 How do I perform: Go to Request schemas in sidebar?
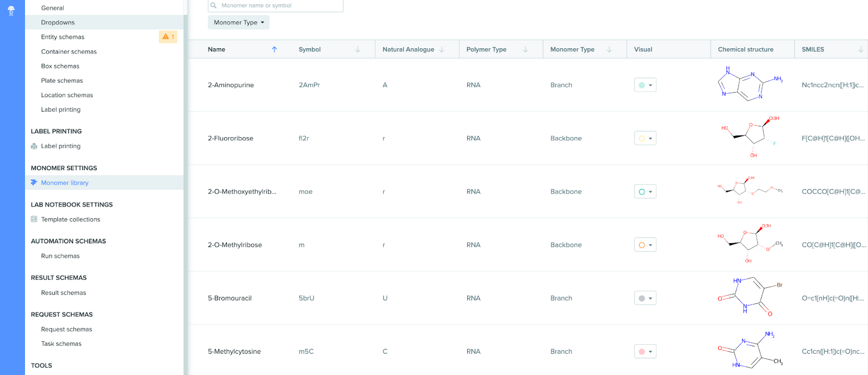(67, 329)
